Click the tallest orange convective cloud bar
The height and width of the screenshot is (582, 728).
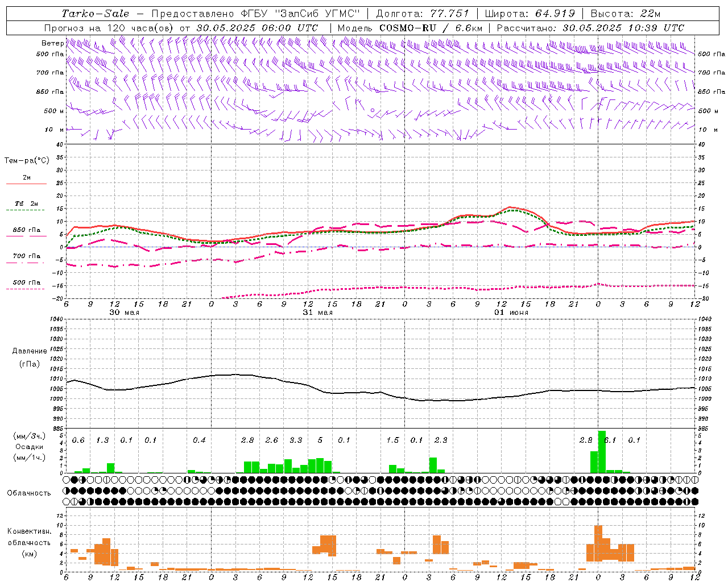[x=598, y=543]
